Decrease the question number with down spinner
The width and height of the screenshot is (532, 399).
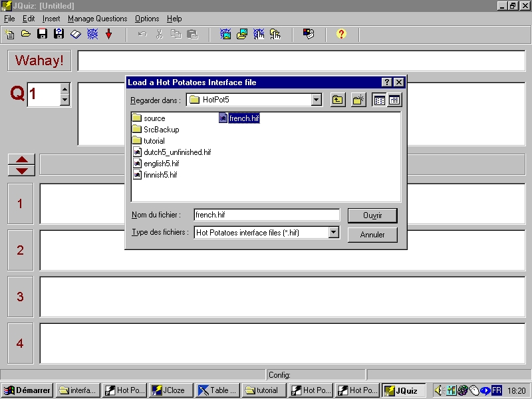click(65, 100)
